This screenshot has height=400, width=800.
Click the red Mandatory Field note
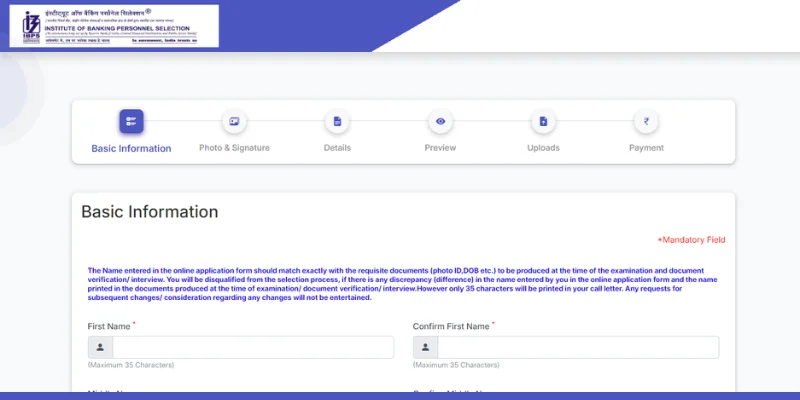click(691, 240)
